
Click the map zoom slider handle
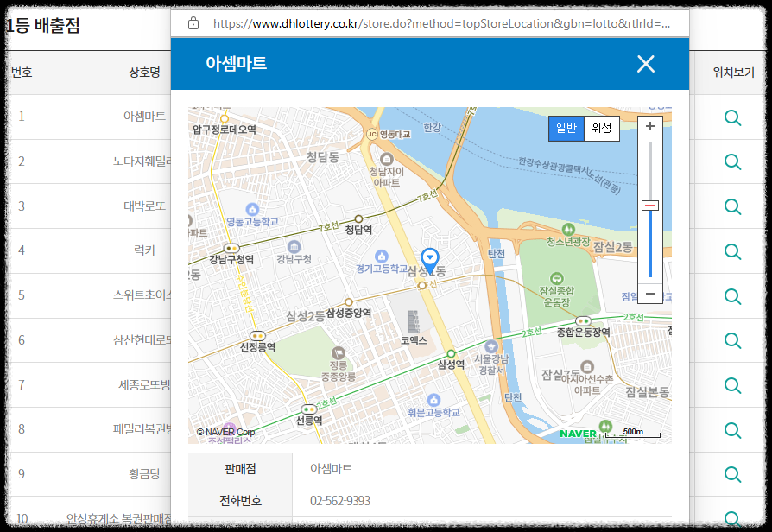650,206
